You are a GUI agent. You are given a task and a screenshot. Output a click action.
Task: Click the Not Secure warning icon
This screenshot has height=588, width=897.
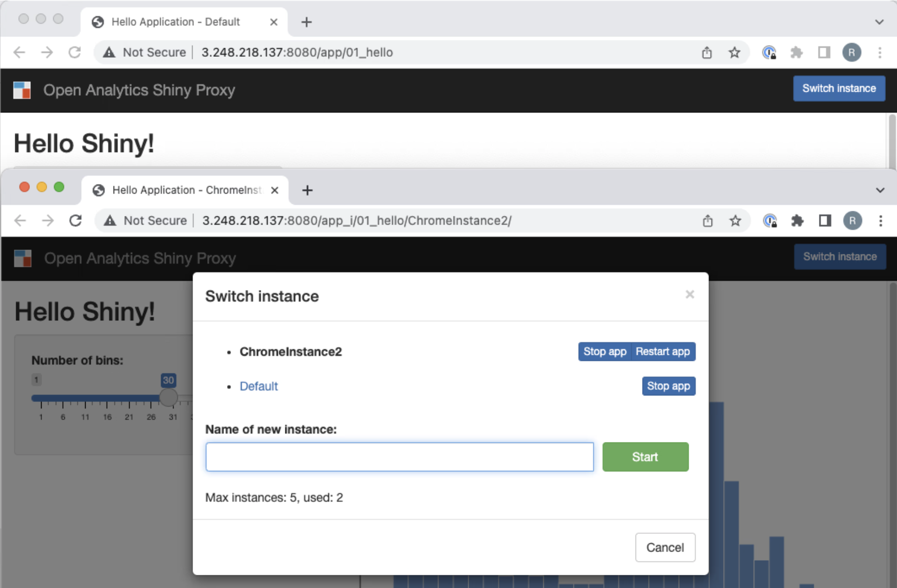(109, 220)
